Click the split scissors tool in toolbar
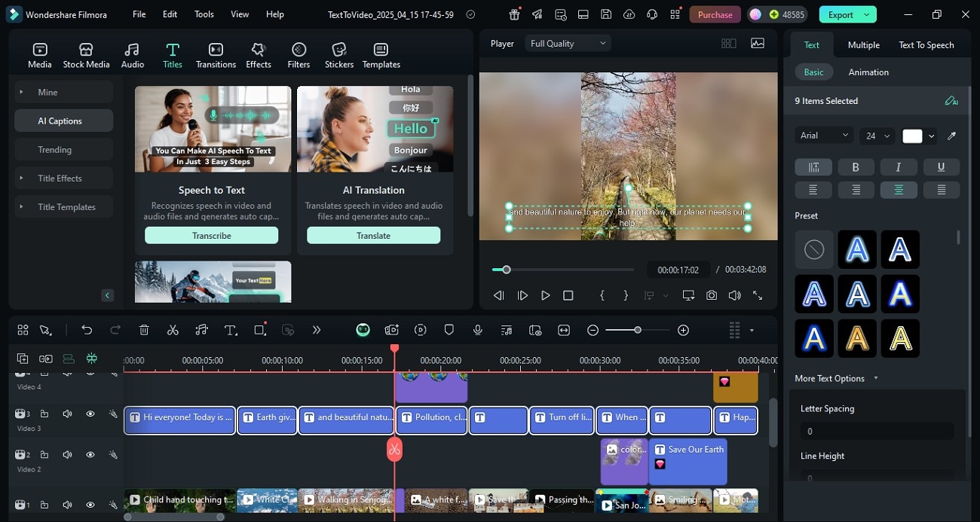 click(x=173, y=330)
